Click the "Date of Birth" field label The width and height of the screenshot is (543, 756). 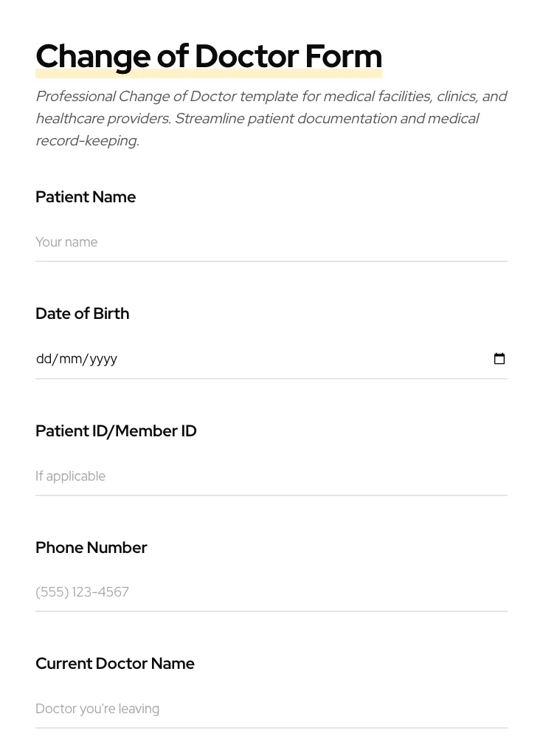pyautogui.click(x=82, y=314)
